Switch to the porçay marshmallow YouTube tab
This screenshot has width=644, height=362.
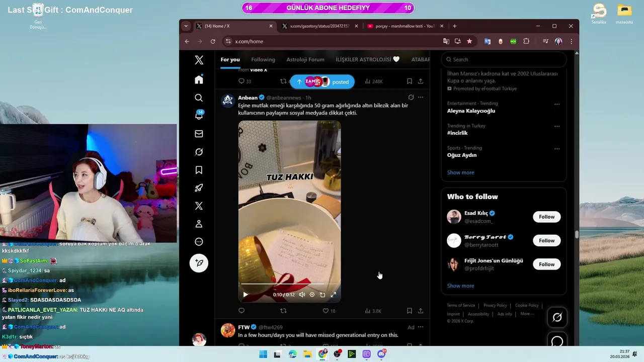[x=406, y=26]
